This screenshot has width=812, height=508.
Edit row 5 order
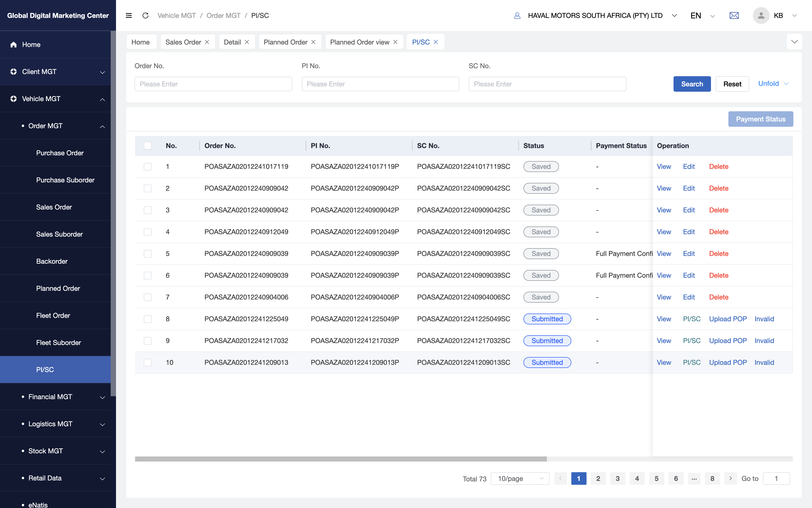pos(689,254)
